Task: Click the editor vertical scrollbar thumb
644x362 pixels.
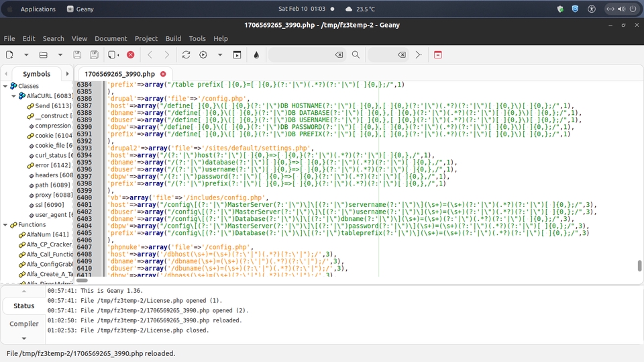Action: coord(639,266)
